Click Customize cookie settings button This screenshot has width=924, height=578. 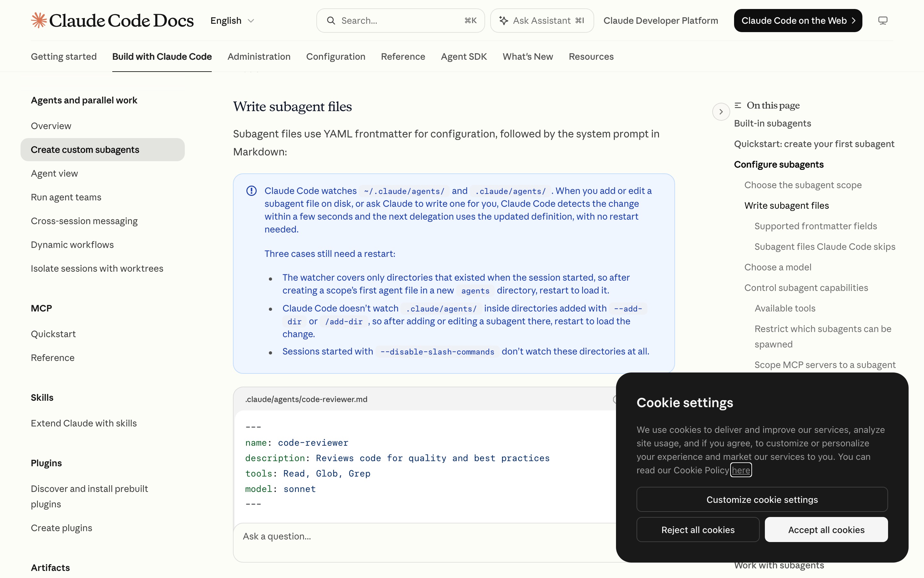click(762, 499)
